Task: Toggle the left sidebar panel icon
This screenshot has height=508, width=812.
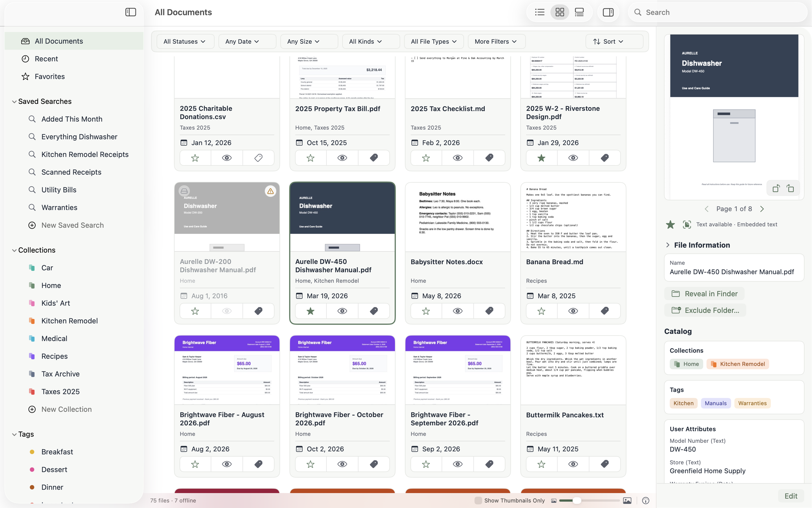Action: pos(131,12)
